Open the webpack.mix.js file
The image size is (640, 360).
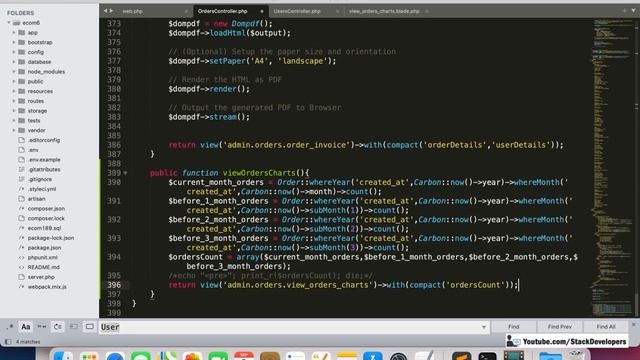pos(47,287)
